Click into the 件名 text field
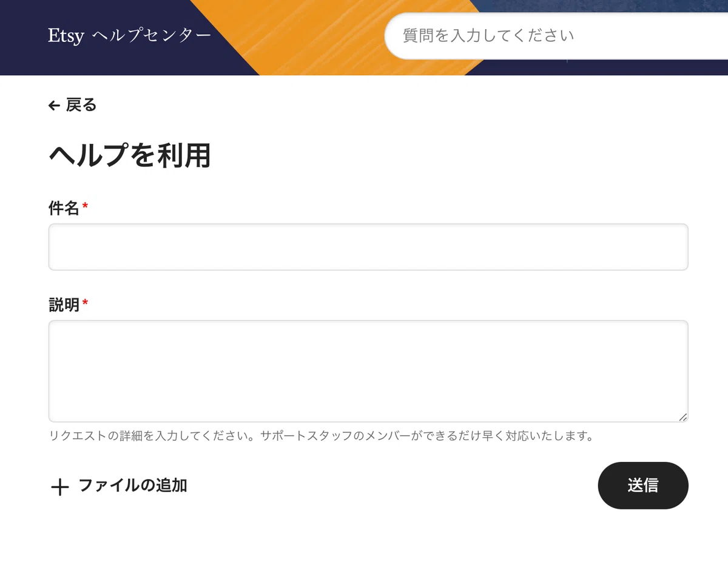 tap(368, 246)
